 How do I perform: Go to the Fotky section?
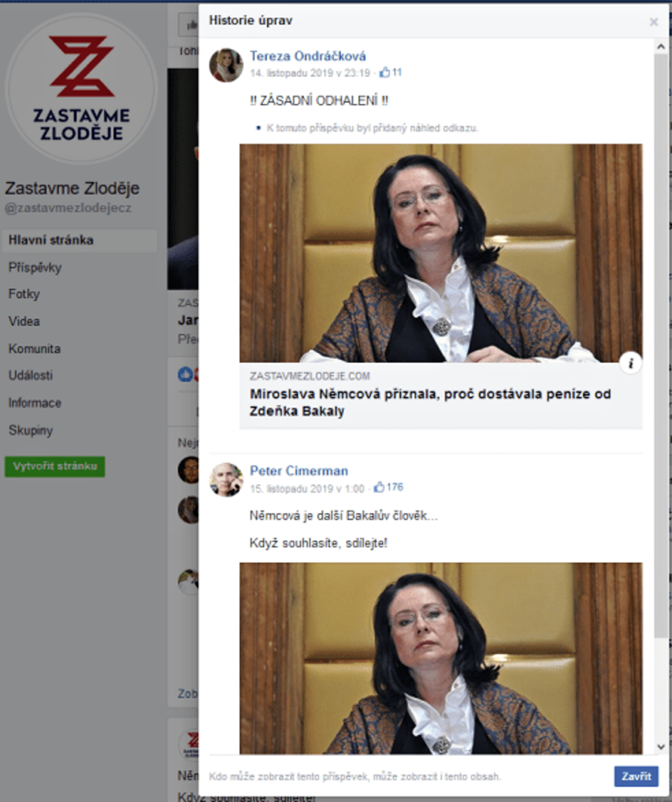(24, 294)
